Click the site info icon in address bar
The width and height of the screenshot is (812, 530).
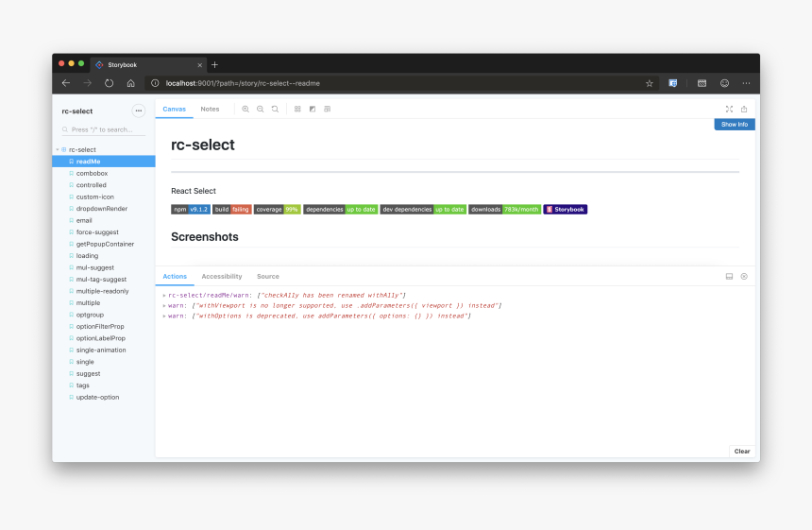[155, 83]
